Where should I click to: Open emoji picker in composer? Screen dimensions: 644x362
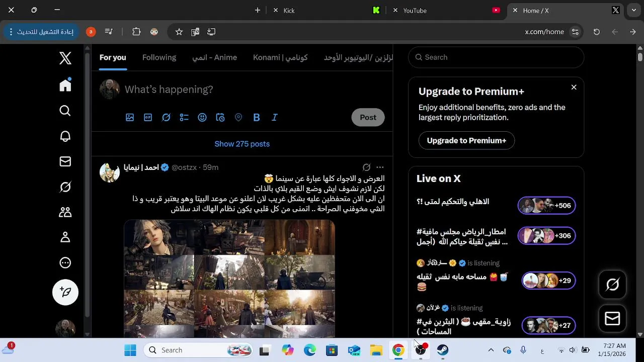pos(202,117)
